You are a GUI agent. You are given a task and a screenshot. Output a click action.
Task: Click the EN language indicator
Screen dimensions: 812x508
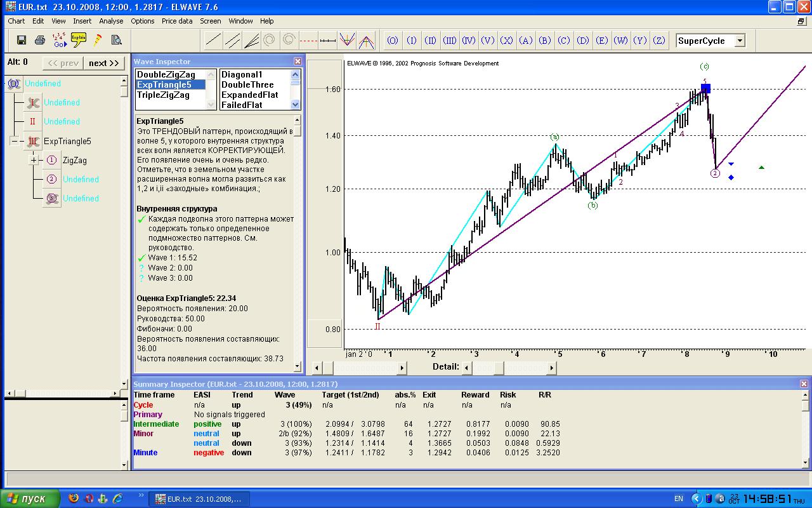pyautogui.click(x=679, y=499)
